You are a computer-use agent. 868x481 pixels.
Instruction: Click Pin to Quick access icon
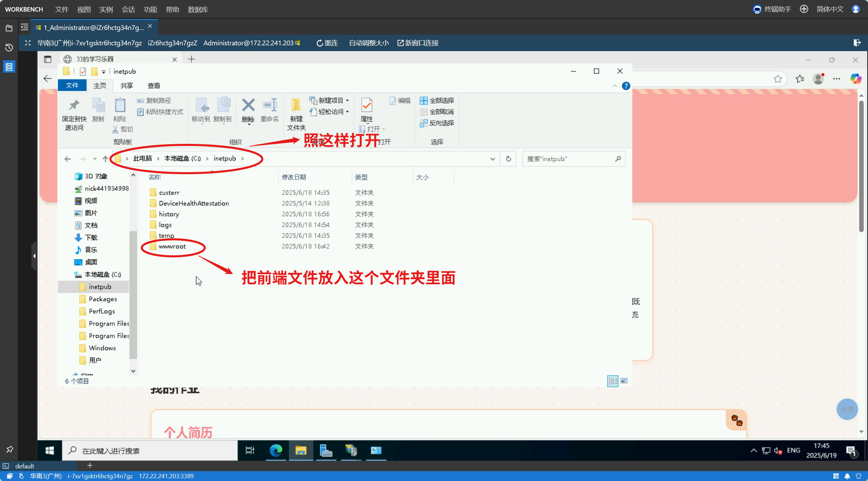(74, 105)
